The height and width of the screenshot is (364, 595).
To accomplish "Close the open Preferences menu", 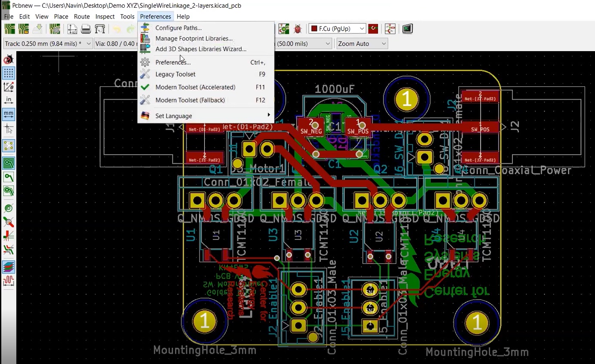I will (x=156, y=16).
